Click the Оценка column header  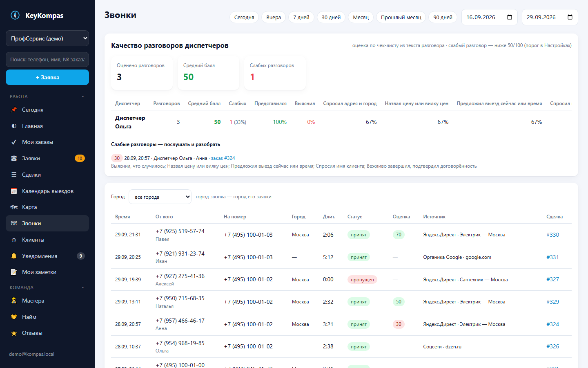click(401, 217)
